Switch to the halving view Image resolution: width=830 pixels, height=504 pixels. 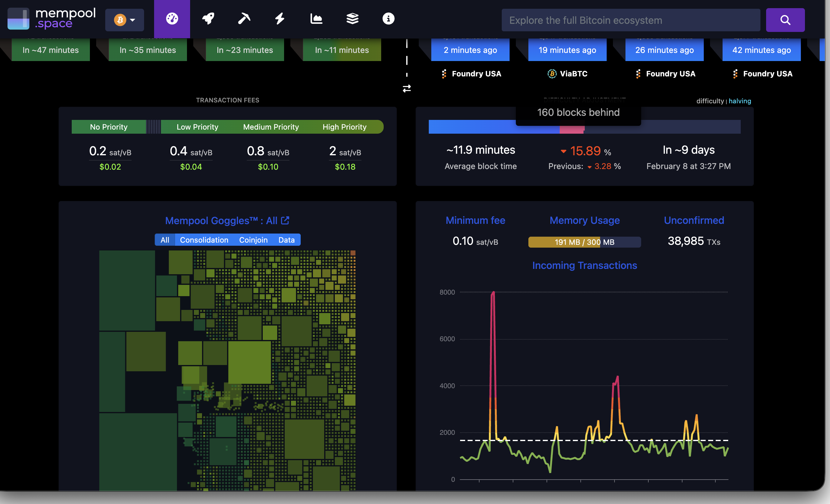740,101
